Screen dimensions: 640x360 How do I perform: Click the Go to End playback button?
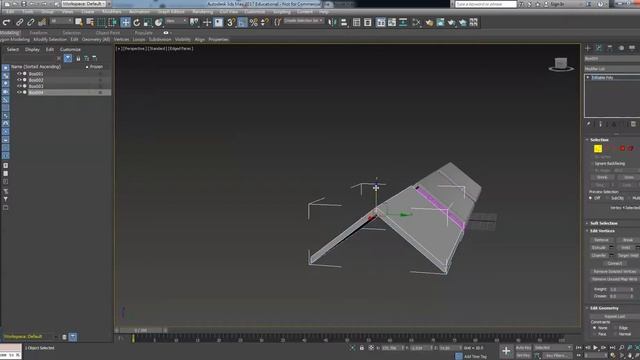pos(612,348)
